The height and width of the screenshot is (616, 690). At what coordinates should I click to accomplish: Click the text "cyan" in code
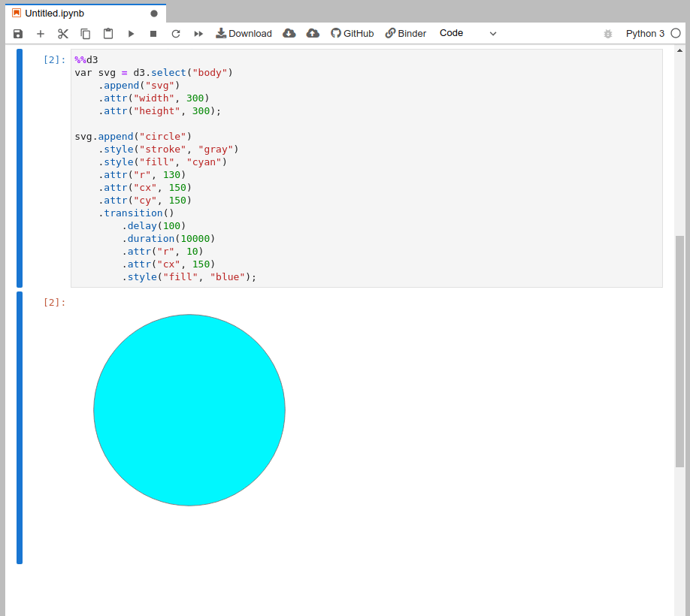point(204,162)
